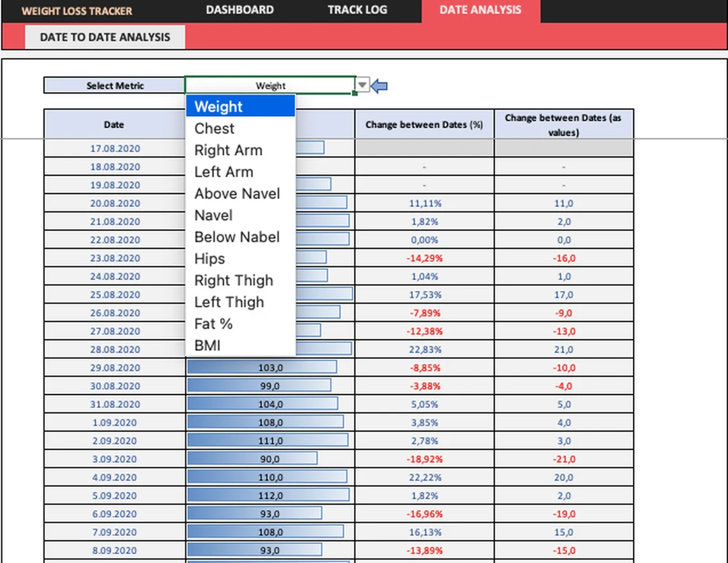The height and width of the screenshot is (563, 728).
Task: Choose Left Thigh from the list
Action: (229, 302)
